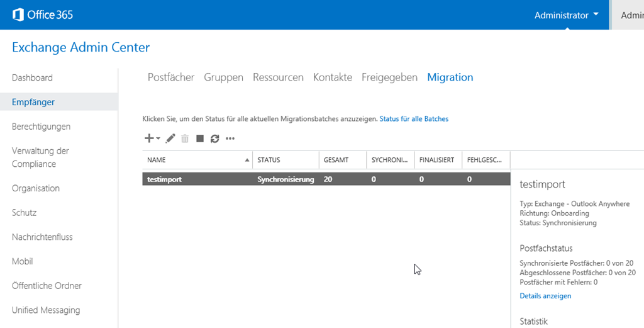Switch to the Gruppen tab
644x328 pixels.
pyautogui.click(x=223, y=77)
